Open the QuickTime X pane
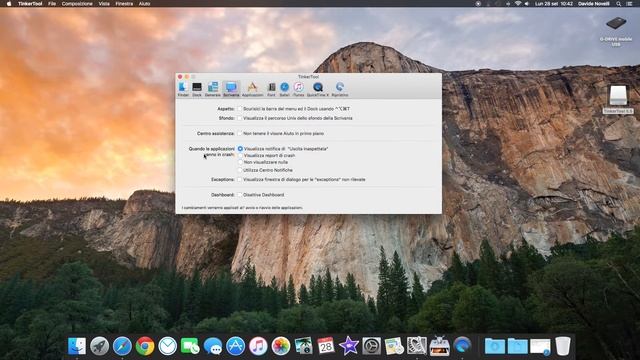Screen dimensions: 640x360 pyautogui.click(x=318, y=89)
